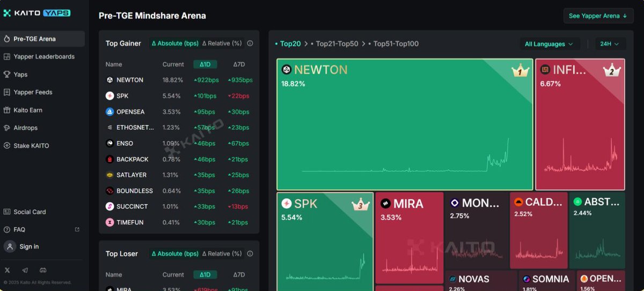Screen dimensions: 644x291
Task: Click SPK row icon in Top Gainer
Action: (109, 96)
